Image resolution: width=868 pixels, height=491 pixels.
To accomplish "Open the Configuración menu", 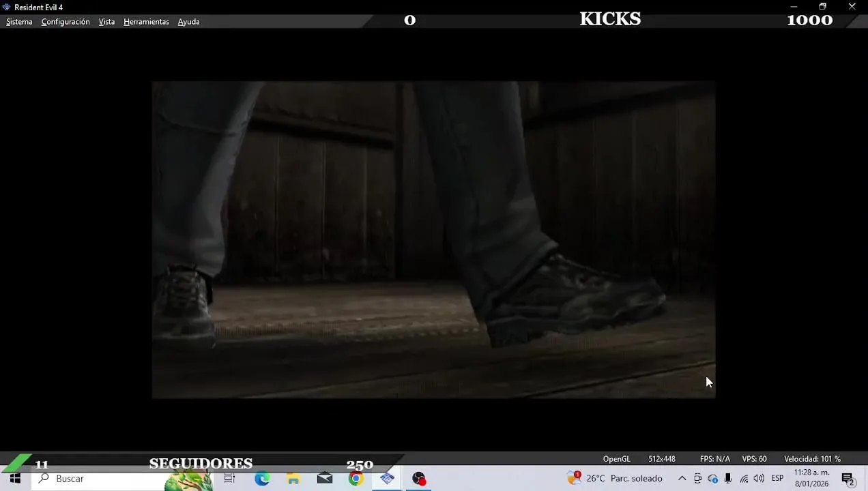I will click(66, 22).
